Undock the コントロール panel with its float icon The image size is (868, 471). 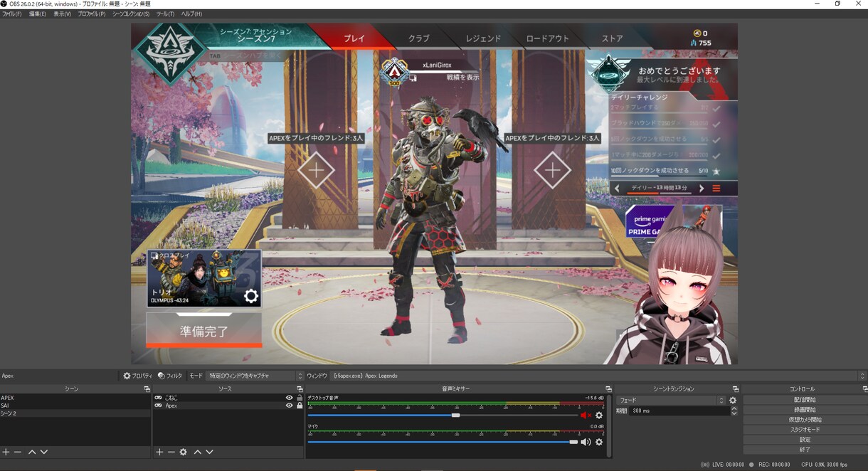click(x=864, y=389)
